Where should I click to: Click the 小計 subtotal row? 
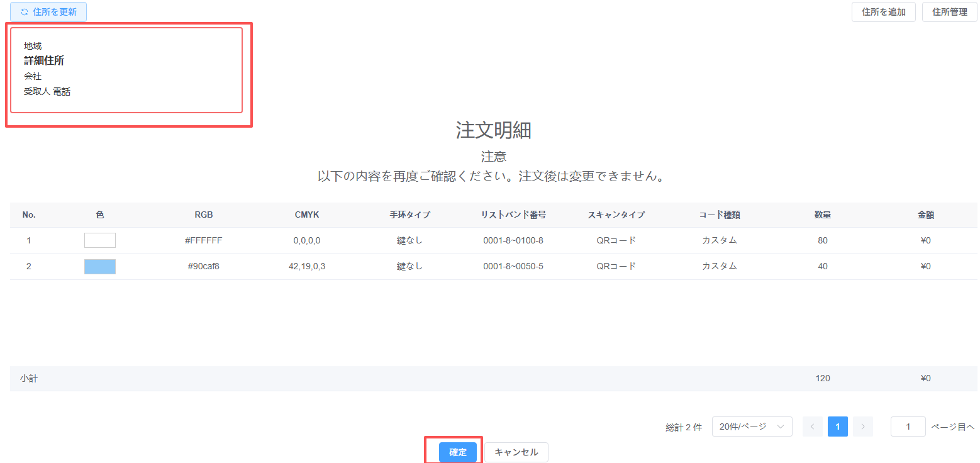pyautogui.click(x=29, y=378)
